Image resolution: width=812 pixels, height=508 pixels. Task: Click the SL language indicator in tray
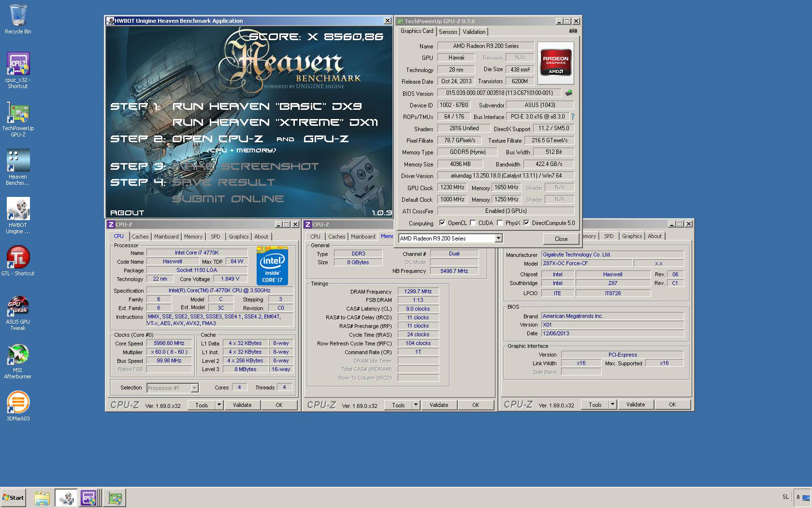pos(785,497)
